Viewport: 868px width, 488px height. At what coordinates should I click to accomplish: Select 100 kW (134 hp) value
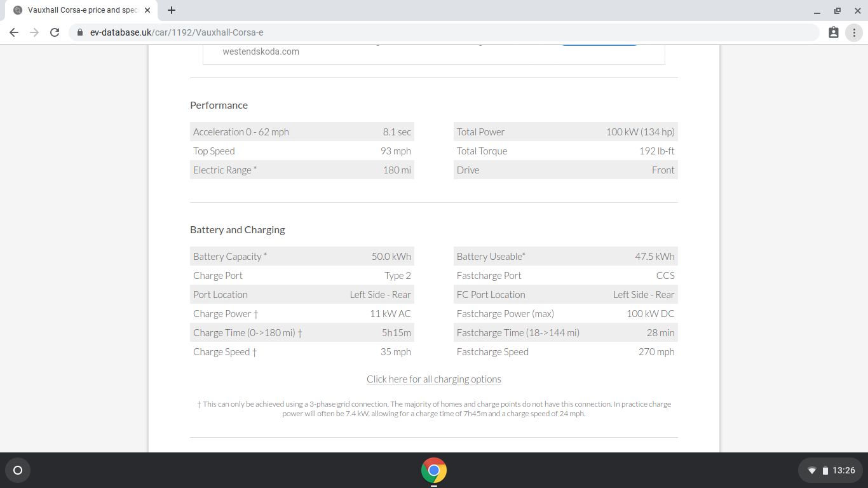pyautogui.click(x=641, y=132)
